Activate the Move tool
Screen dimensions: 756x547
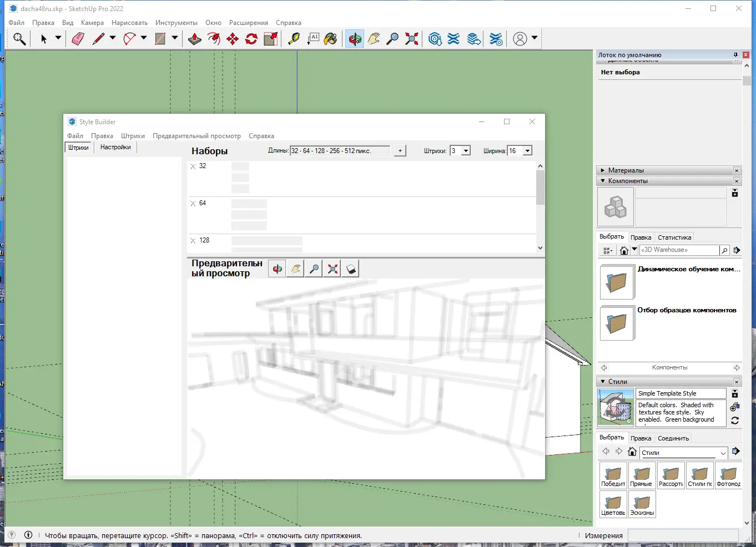click(233, 39)
